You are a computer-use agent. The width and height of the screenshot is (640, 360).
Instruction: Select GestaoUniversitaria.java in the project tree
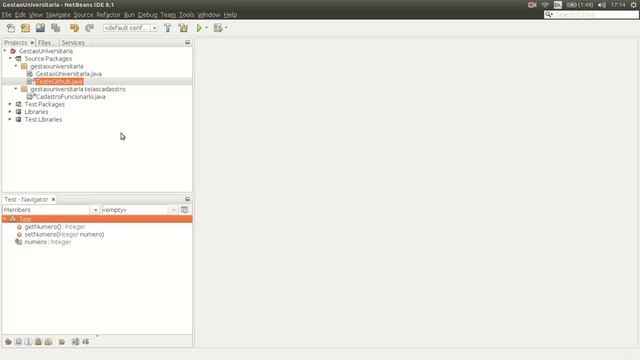click(69, 74)
